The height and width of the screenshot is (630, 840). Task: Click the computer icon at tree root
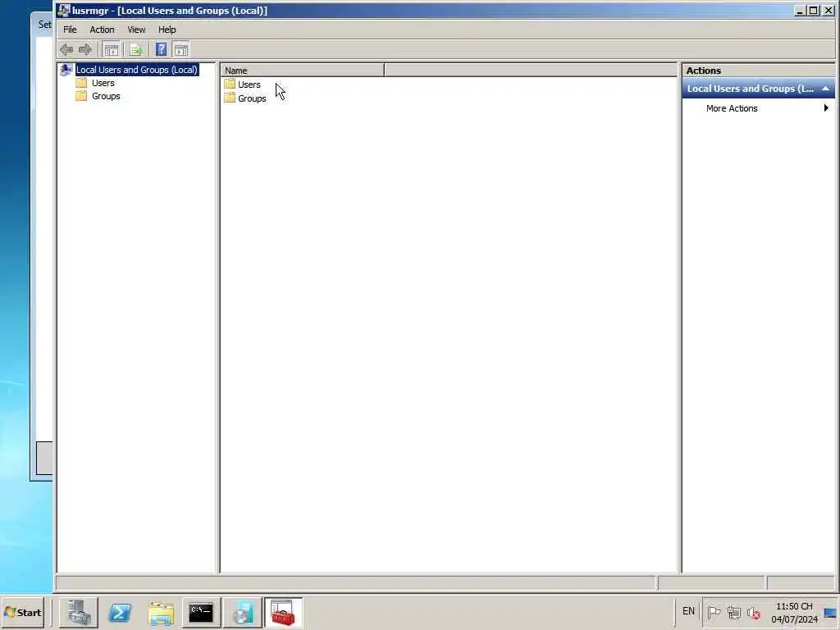66,70
